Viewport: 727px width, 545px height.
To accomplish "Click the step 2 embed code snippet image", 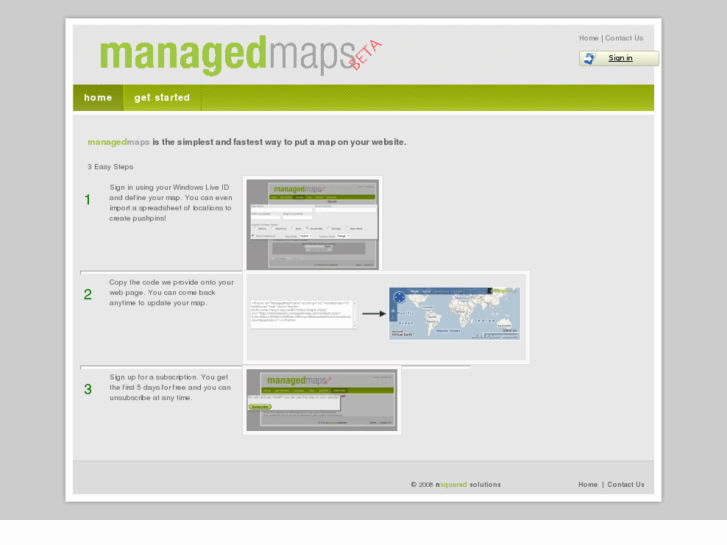I will 303,314.
